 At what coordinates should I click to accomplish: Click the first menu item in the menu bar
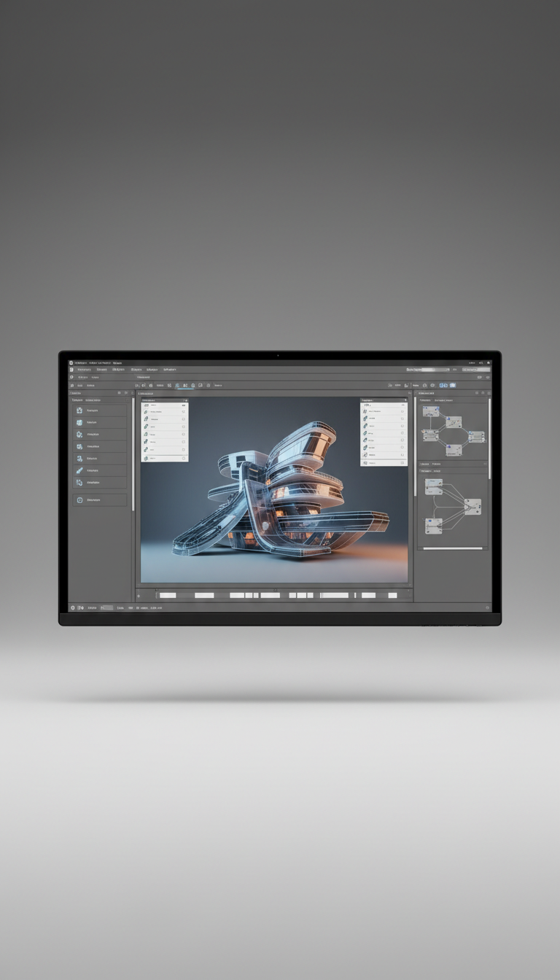pyautogui.click(x=85, y=370)
